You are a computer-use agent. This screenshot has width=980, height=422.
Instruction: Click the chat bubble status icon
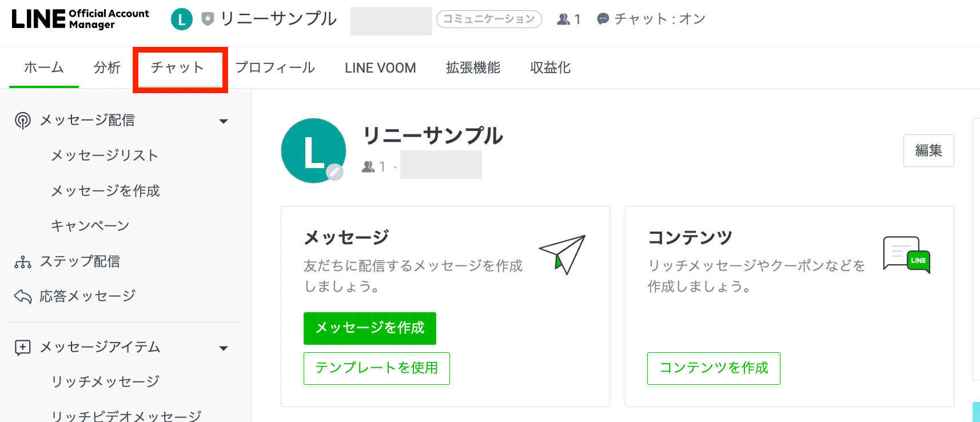(603, 19)
